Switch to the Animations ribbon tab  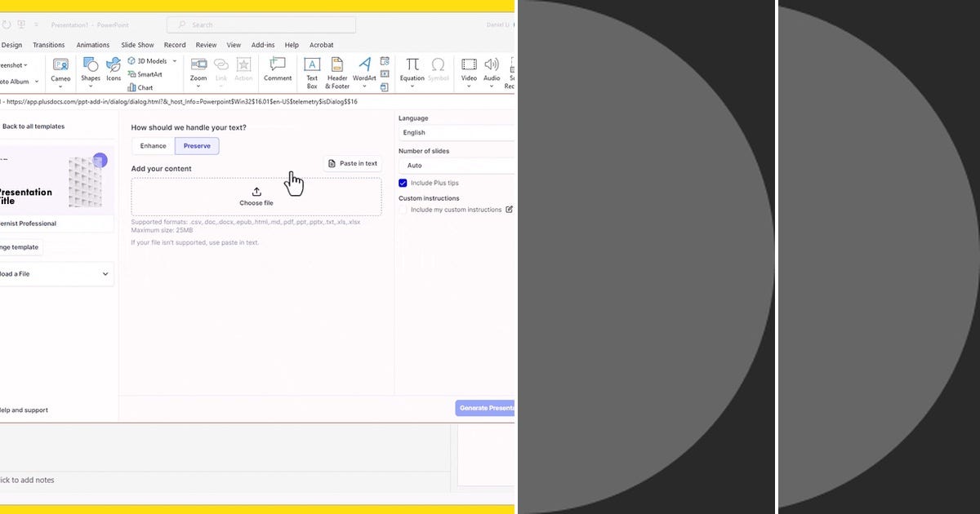click(92, 45)
